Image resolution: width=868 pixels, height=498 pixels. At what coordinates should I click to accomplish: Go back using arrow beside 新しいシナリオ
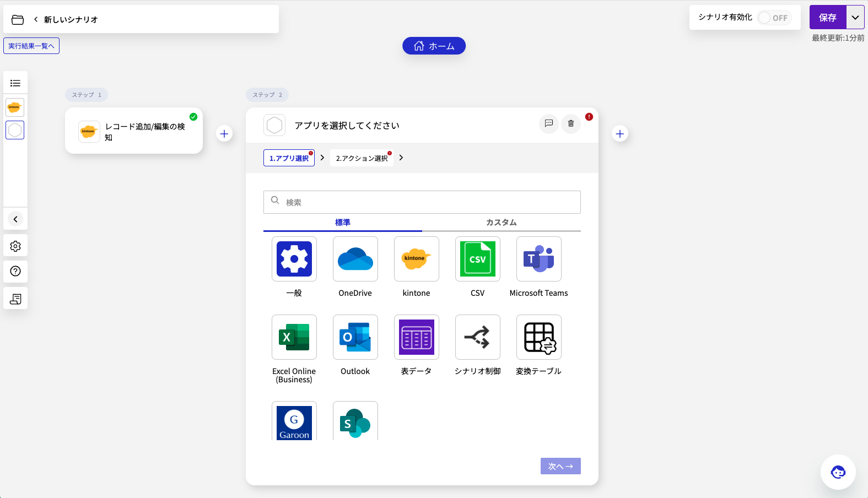coord(36,19)
